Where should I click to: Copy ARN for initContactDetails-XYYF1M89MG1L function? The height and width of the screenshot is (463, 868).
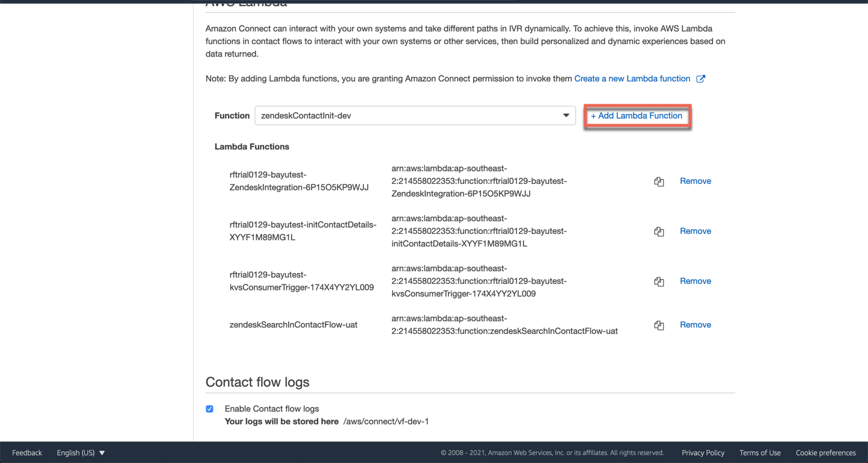(659, 231)
